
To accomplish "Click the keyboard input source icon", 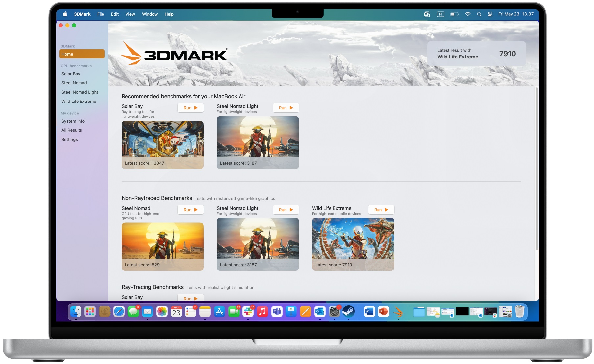I will pyautogui.click(x=441, y=14).
